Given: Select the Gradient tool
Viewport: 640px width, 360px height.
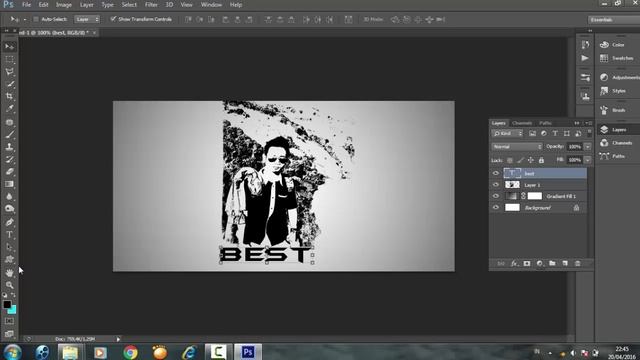Looking at the screenshot, I should 9,184.
